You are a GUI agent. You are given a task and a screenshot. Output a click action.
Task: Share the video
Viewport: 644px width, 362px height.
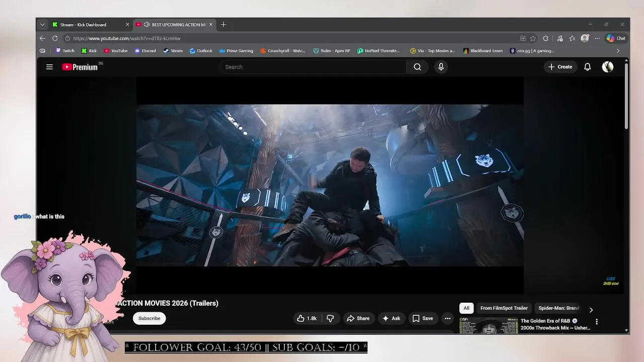(x=358, y=318)
